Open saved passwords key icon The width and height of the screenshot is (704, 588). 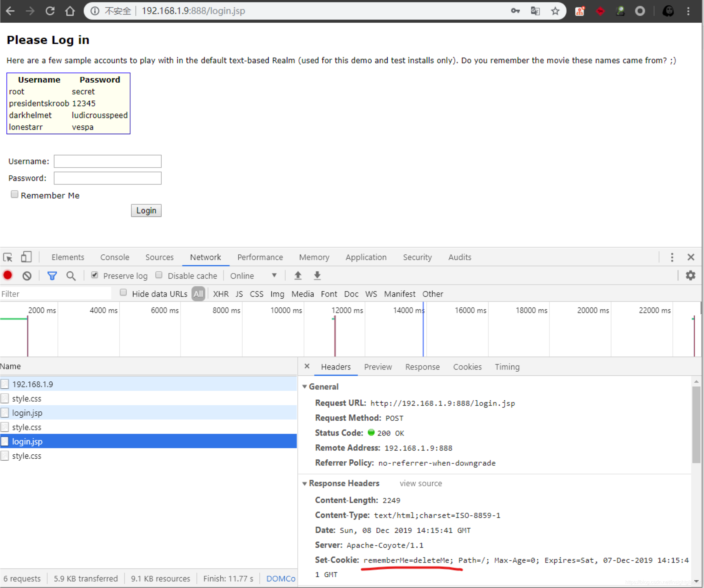(515, 11)
